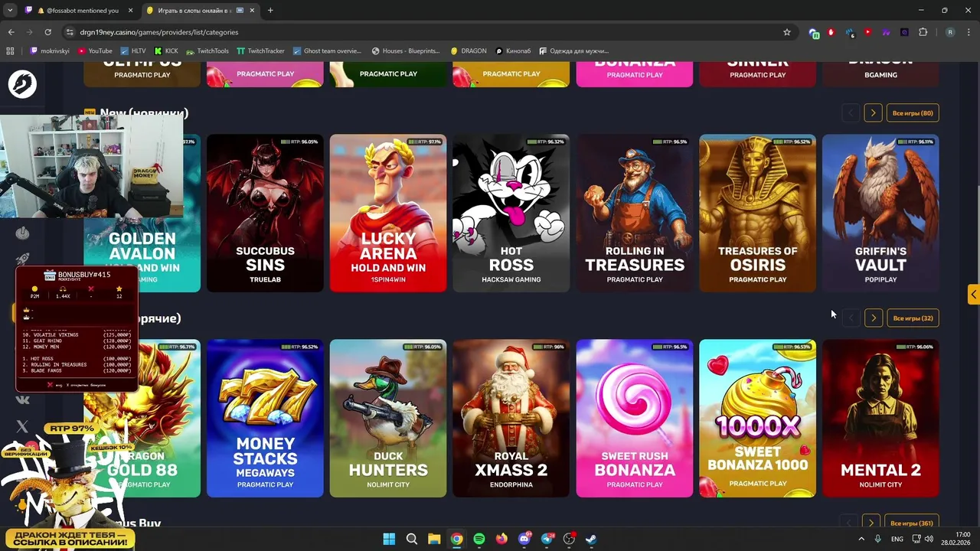This screenshot has width=980, height=551.
Task: Open the volume icon in system tray
Action: point(929,540)
